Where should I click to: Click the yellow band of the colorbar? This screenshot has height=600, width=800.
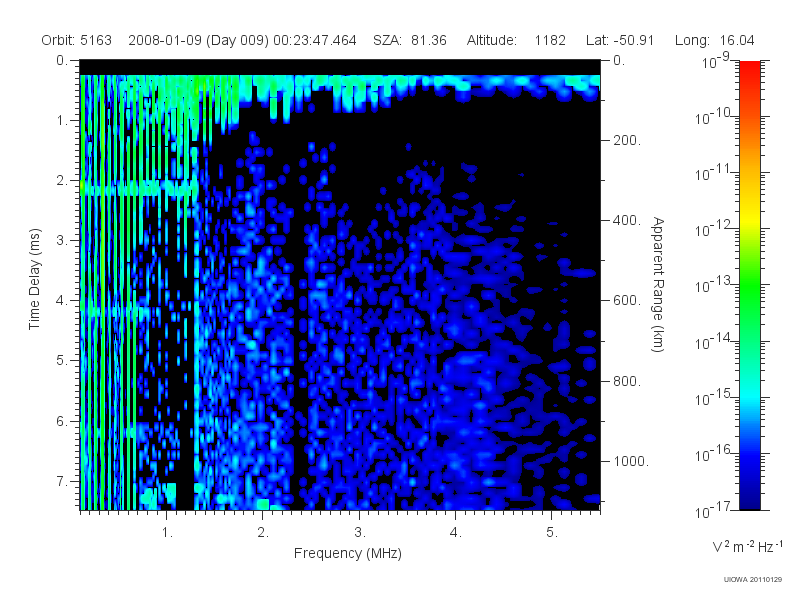tap(750, 219)
